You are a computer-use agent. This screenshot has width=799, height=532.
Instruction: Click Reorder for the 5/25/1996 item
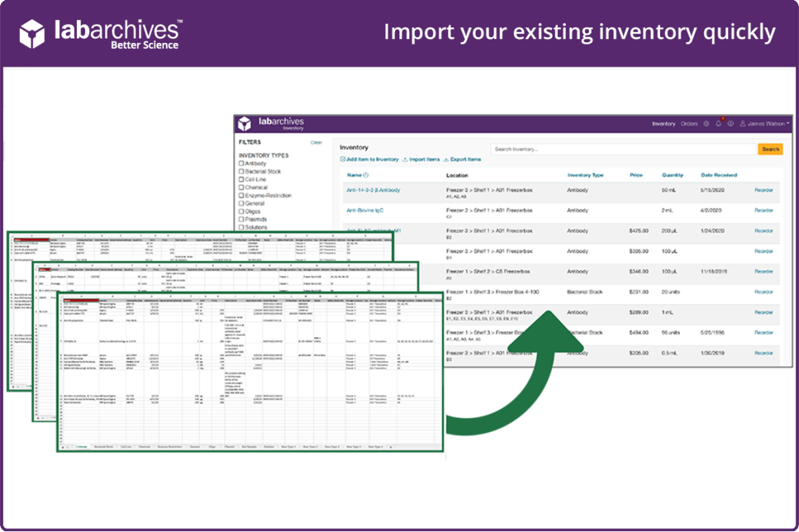pos(763,333)
